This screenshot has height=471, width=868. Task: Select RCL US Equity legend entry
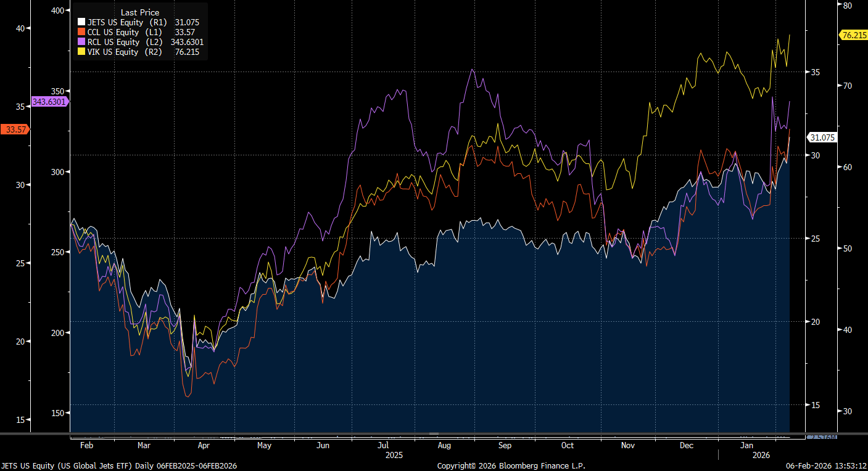point(114,43)
